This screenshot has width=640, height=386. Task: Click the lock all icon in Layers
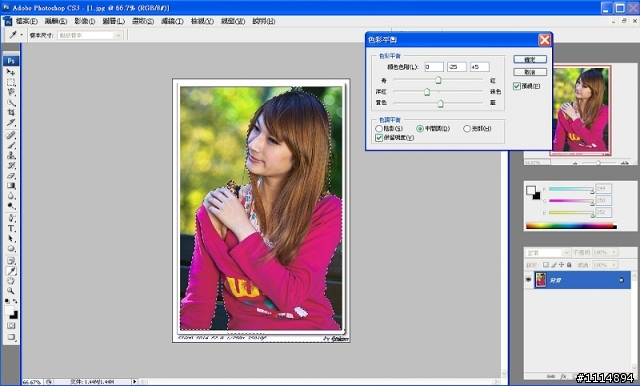pyautogui.click(x=569, y=265)
